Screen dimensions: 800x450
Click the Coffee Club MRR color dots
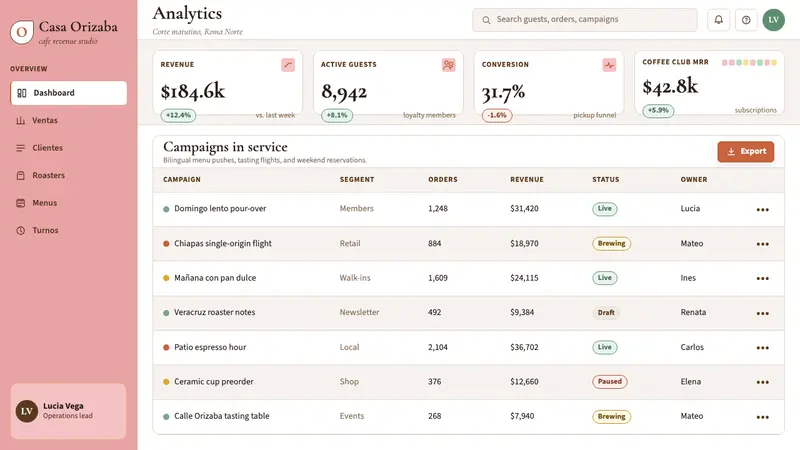pos(749,62)
